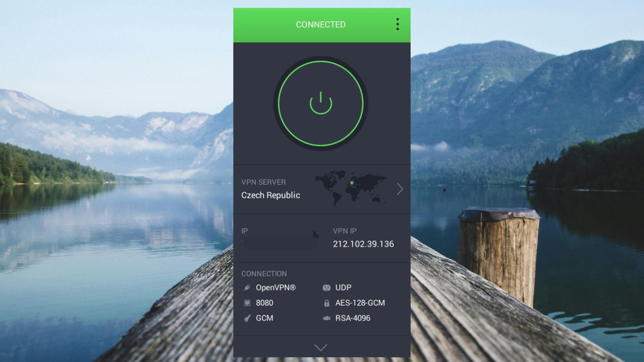This screenshot has width=644, height=362.
Task: Click the RSA-4096 handshake label
Action: pyautogui.click(x=353, y=318)
